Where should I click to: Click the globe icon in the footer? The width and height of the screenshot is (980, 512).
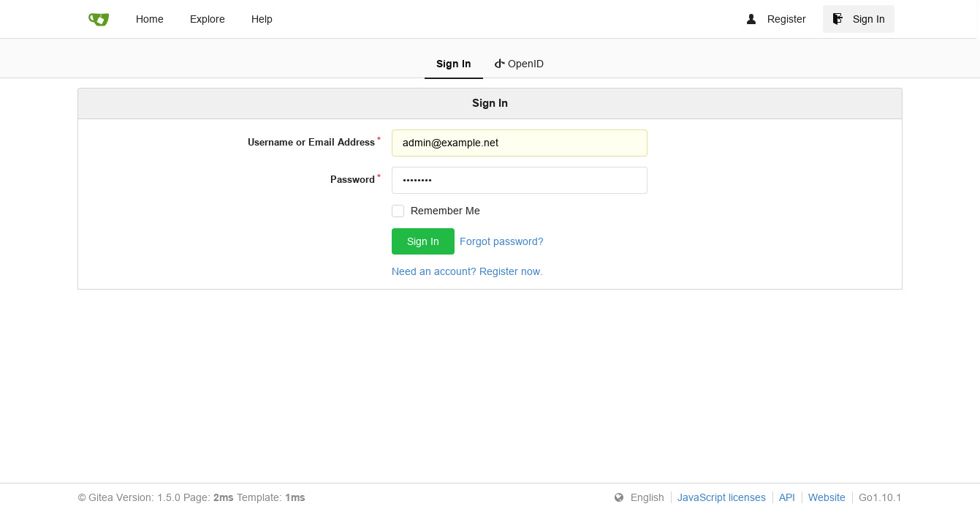pyautogui.click(x=619, y=497)
